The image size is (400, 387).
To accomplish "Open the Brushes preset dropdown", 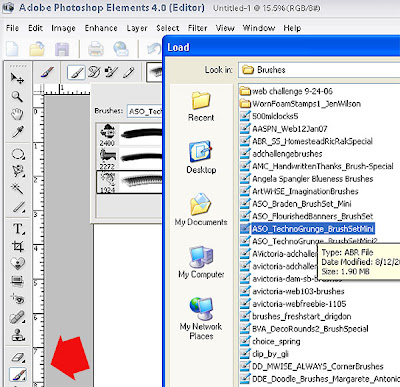I will (144, 111).
